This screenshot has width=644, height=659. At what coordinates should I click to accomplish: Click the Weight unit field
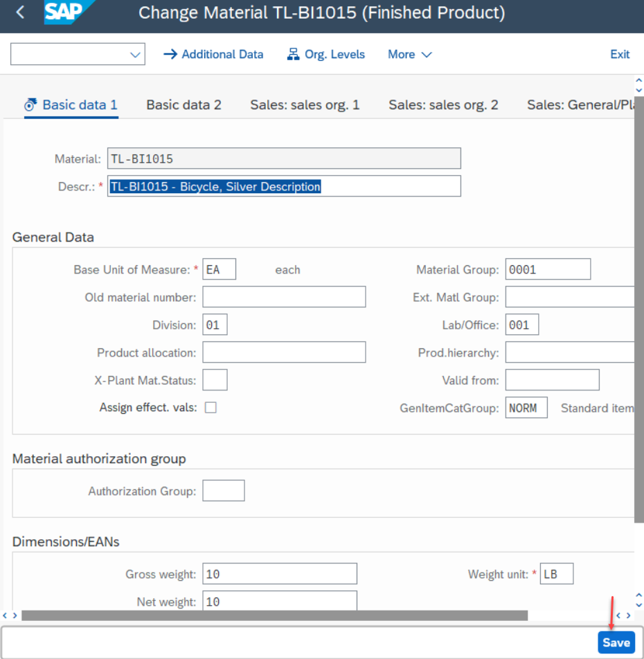[557, 574]
